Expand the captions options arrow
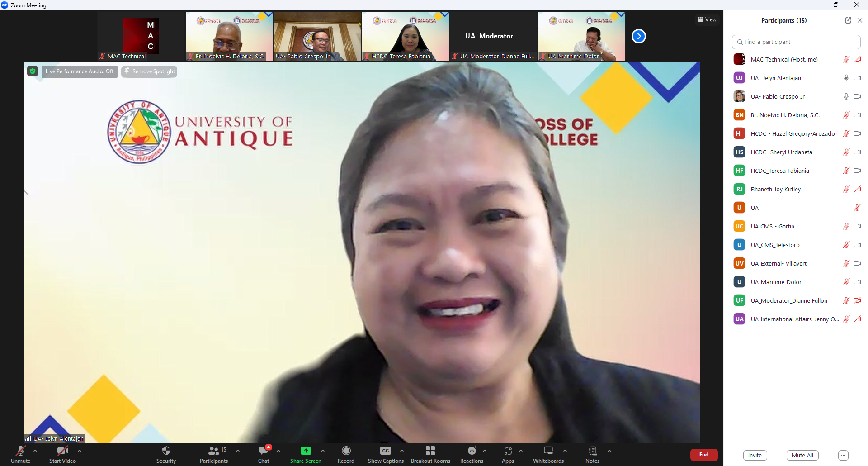The width and height of the screenshot is (868, 466). (402, 451)
